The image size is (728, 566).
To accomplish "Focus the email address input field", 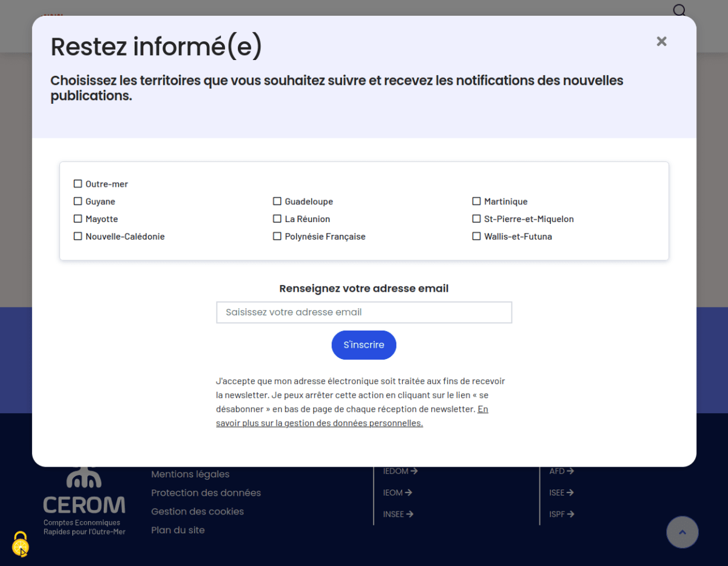I will 364,312.
